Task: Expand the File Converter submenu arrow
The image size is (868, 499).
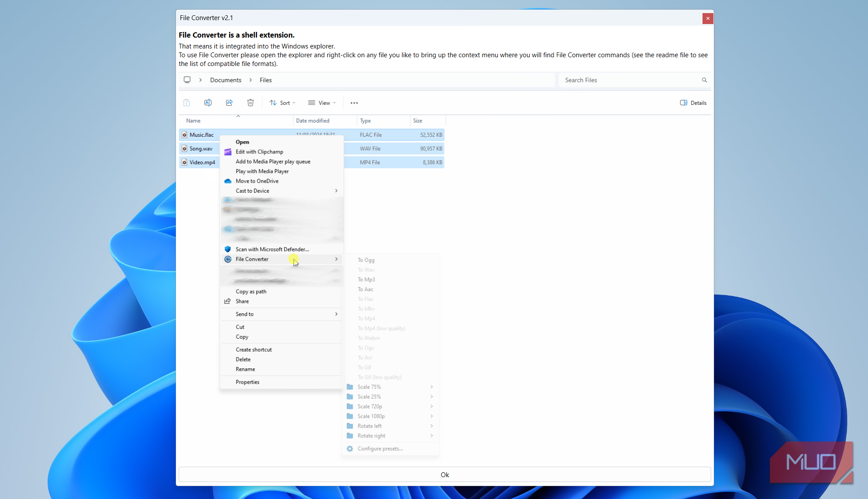Action: [x=336, y=259]
